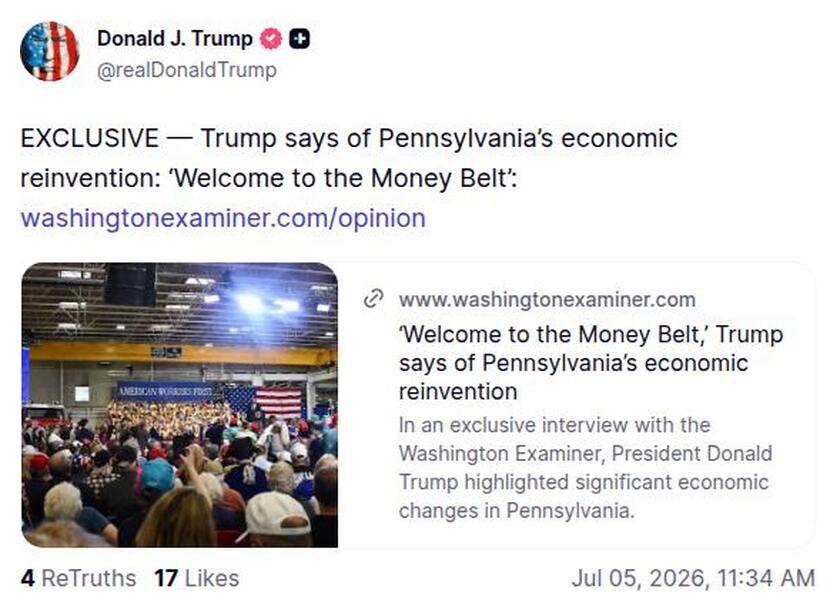The image size is (840, 612).
Task: View the 17 Likes count
Action: 197,578
